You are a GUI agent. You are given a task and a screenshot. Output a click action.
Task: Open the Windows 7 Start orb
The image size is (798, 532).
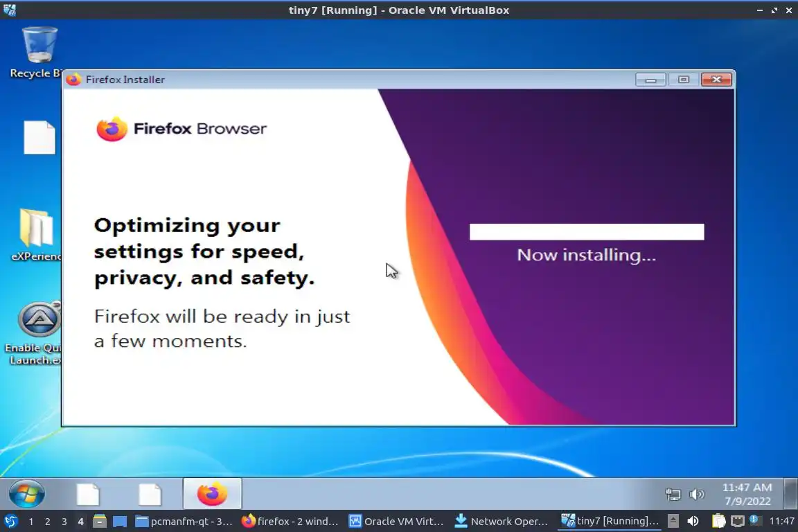pos(26,493)
